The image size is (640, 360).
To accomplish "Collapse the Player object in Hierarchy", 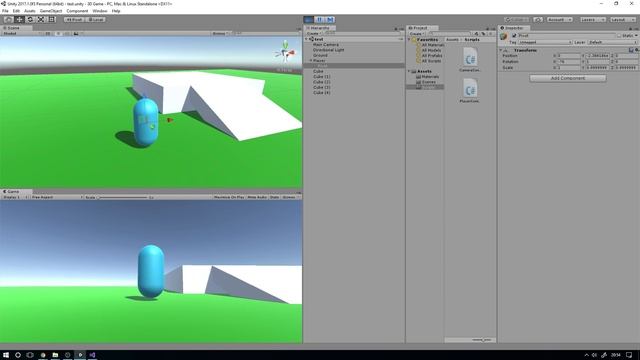I will click(x=311, y=60).
